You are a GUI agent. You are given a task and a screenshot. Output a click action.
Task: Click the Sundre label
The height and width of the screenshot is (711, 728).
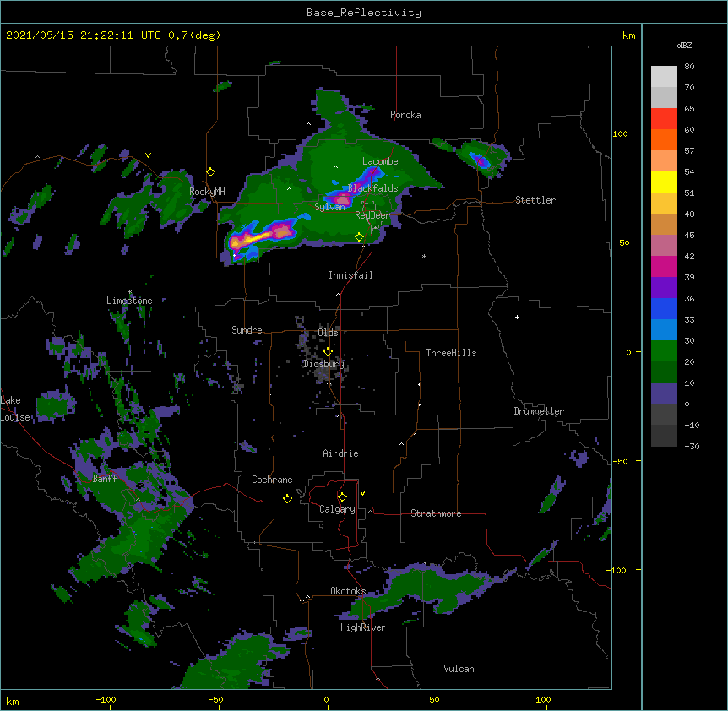click(x=247, y=330)
